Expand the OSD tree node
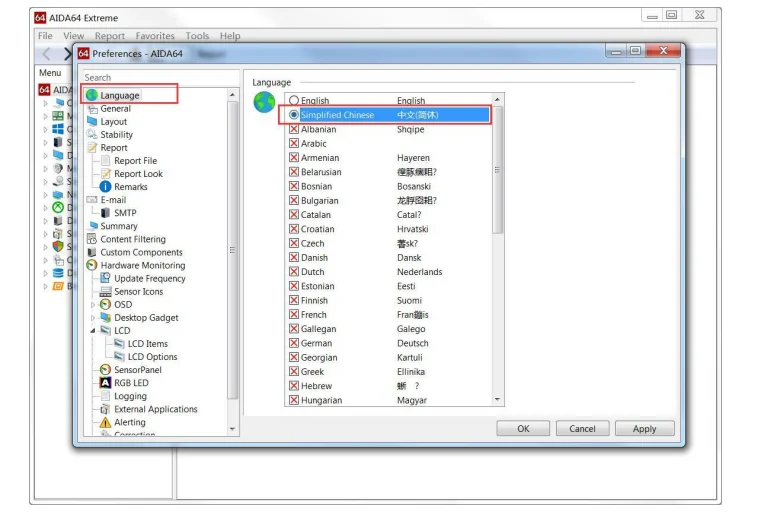 point(93,305)
